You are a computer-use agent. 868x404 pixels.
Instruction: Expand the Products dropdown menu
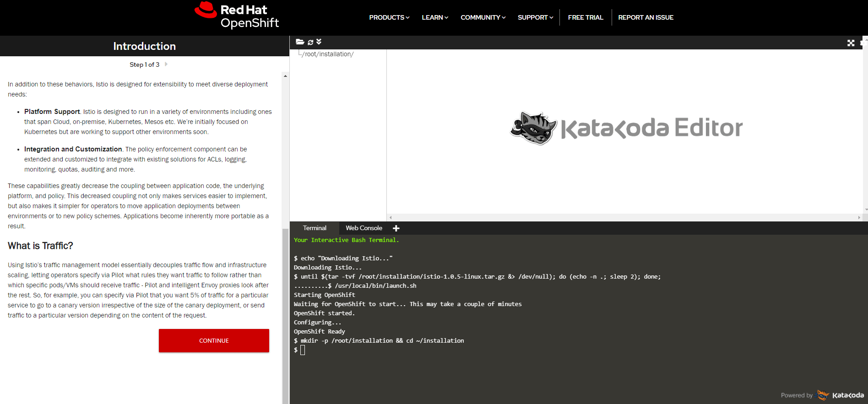(x=389, y=17)
